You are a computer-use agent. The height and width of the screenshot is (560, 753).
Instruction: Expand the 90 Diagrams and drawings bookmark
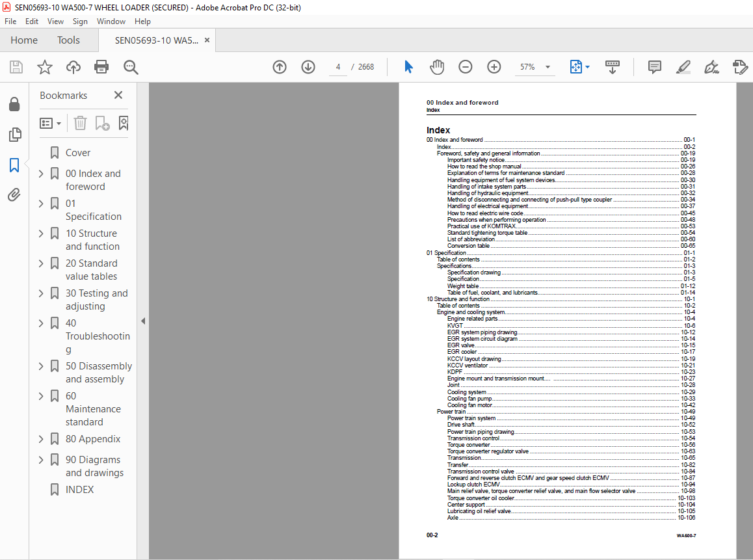tap(41, 460)
